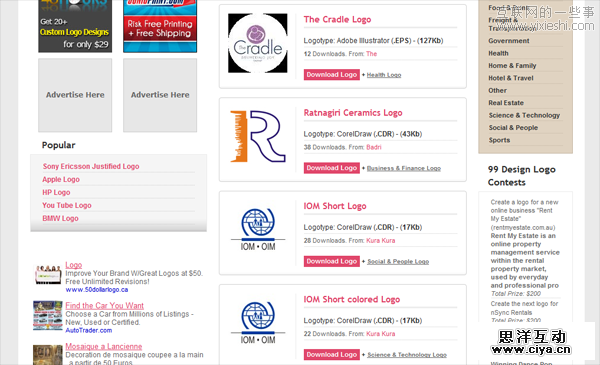The width and height of the screenshot is (600, 365).
Task: Open Health Logo category link under Cradle
Action: pos(384,75)
